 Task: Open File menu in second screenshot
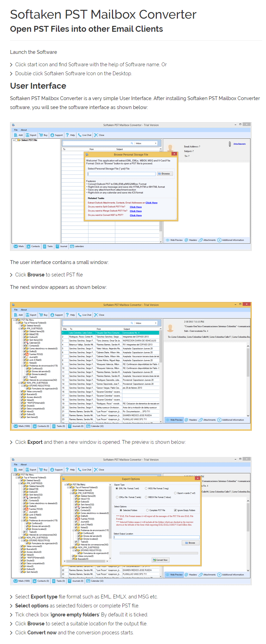click(x=16, y=310)
